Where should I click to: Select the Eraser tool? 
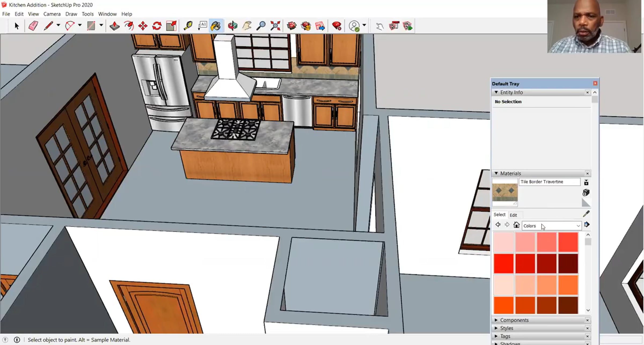33,26
